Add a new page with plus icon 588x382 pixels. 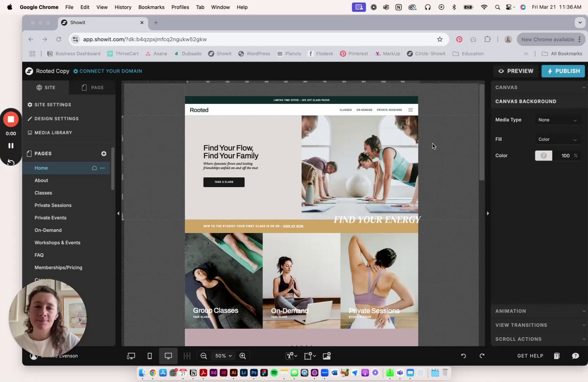(104, 154)
